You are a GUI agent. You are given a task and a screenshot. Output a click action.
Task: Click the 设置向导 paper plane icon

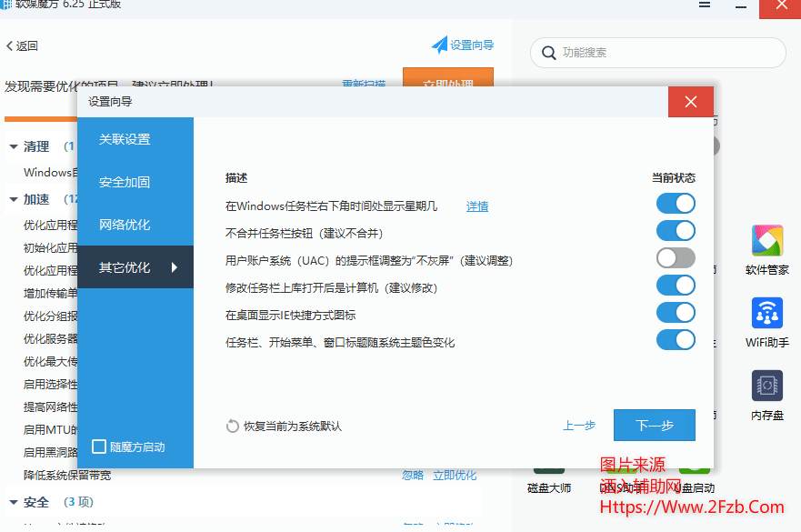click(x=440, y=45)
